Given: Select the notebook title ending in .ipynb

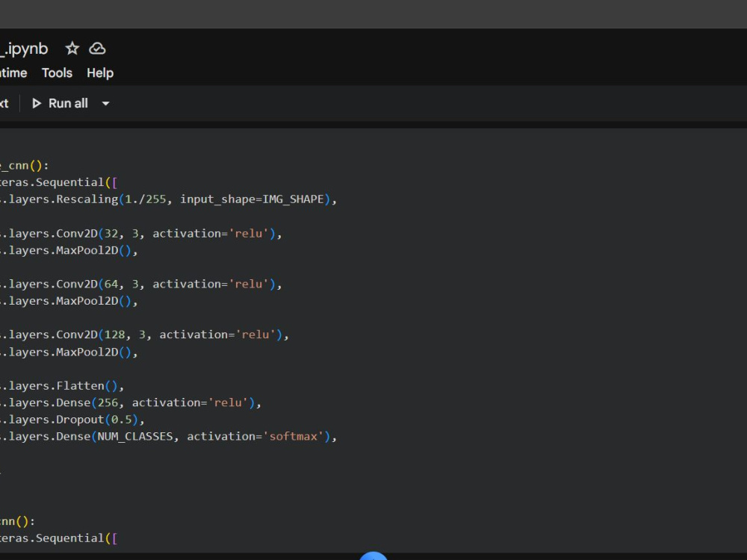Looking at the screenshot, I should tap(24, 49).
